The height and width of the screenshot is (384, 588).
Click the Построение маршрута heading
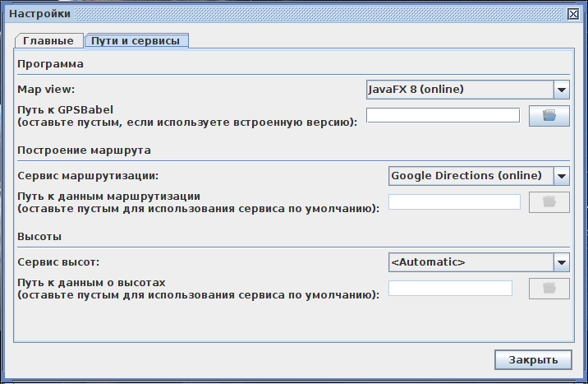(x=84, y=150)
